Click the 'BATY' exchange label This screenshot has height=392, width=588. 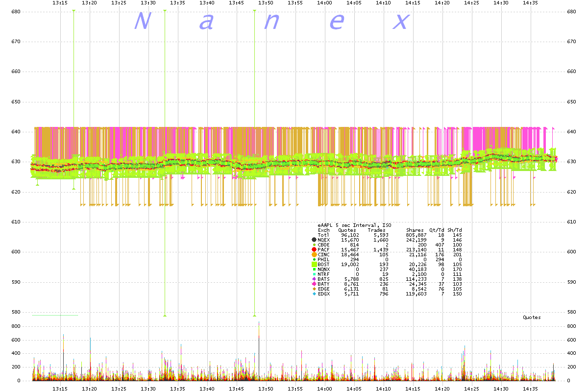pos(324,284)
